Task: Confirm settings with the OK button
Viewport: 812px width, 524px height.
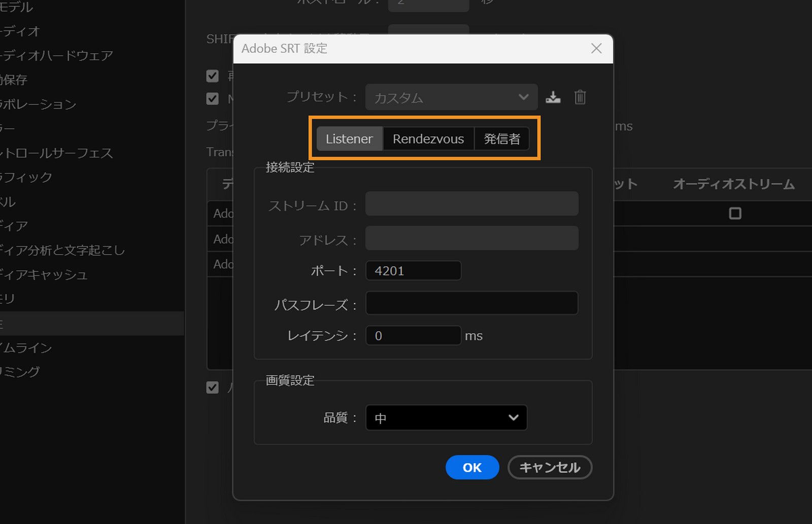Action: coord(472,467)
